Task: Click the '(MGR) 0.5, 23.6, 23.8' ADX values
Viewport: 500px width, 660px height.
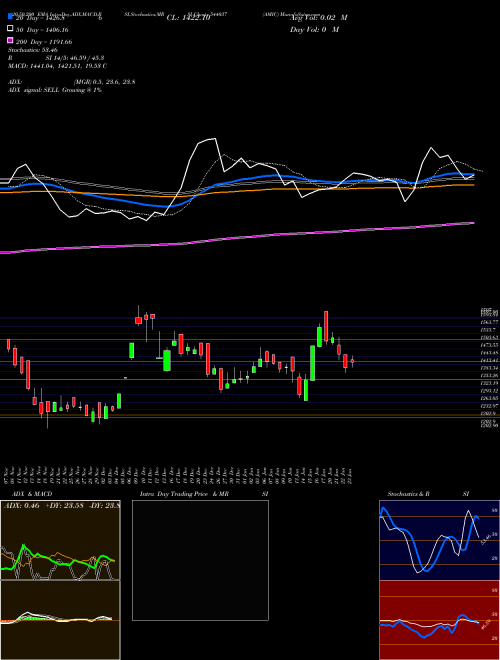Action: click(x=104, y=82)
